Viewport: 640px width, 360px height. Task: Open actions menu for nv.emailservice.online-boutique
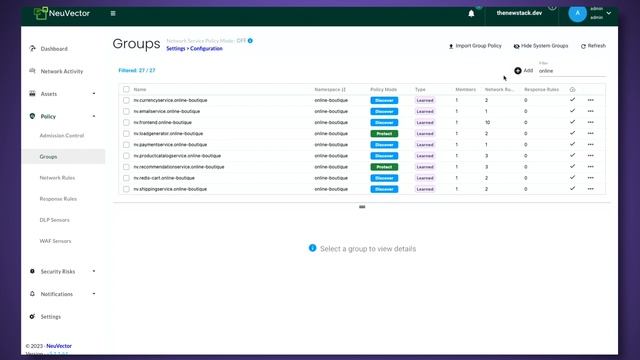[591, 111]
